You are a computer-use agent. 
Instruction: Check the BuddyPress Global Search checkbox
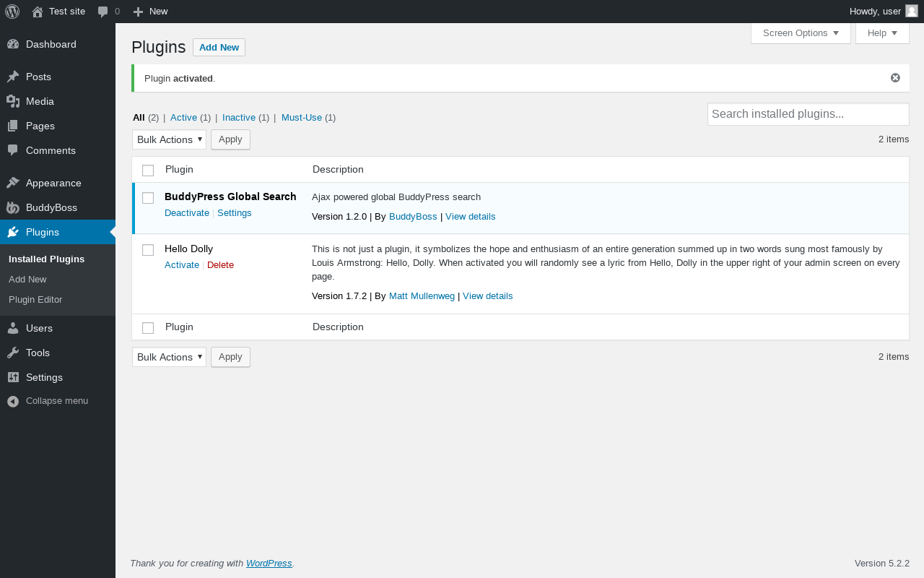[148, 198]
